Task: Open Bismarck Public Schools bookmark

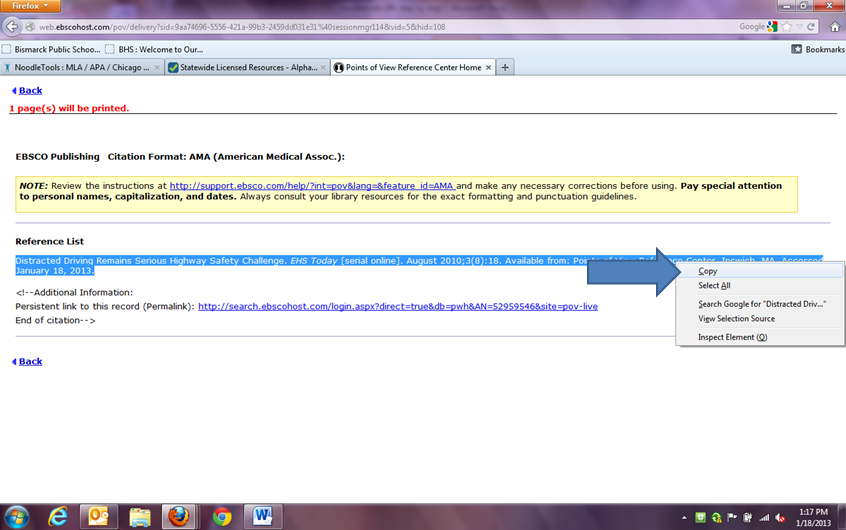Action: tap(52, 49)
